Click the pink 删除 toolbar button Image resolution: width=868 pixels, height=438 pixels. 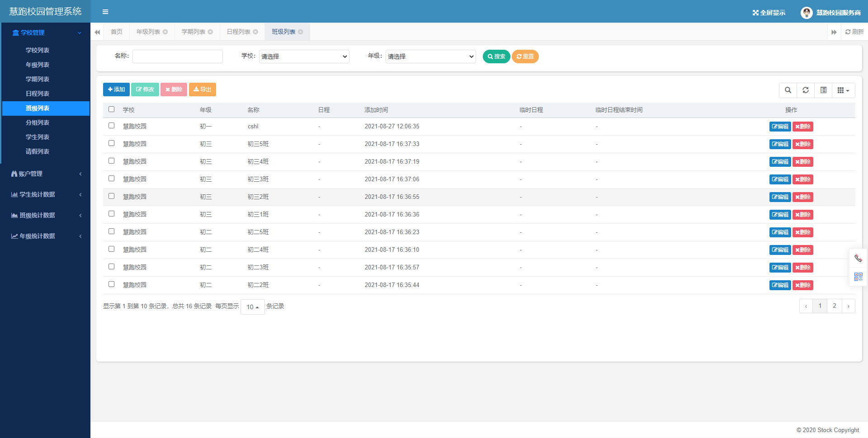[x=174, y=89]
